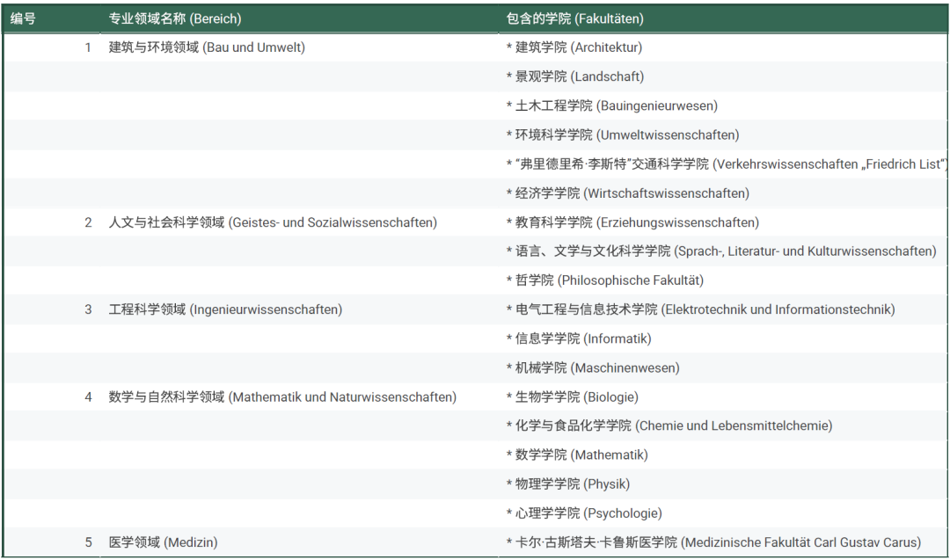This screenshot has height=560, width=950.
Task: Click the 卡尔·古斯塔夫·卡鲁斯医学院 entry
Action: click(x=713, y=542)
